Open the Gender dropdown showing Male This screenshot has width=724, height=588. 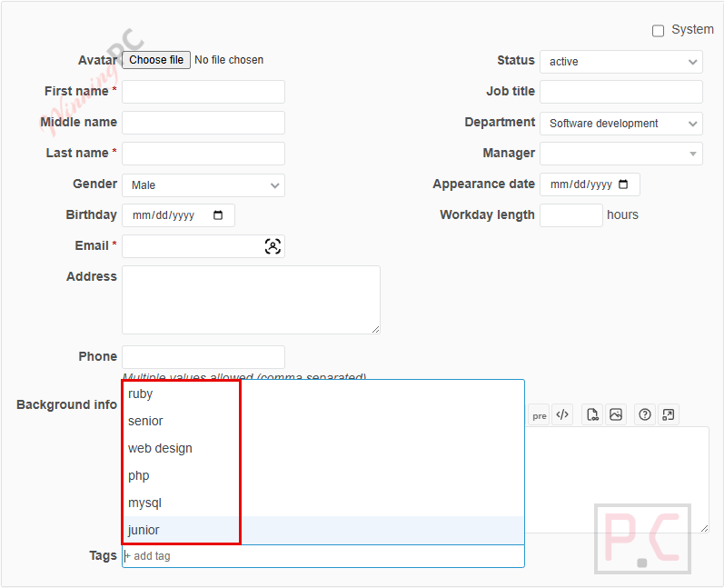pos(203,185)
